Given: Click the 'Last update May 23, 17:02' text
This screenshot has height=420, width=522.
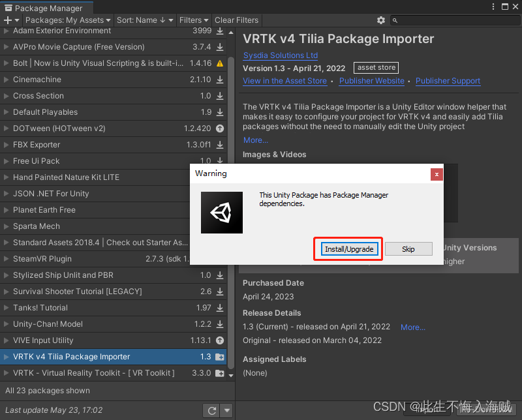Looking at the screenshot, I should (x=54, y=410).
